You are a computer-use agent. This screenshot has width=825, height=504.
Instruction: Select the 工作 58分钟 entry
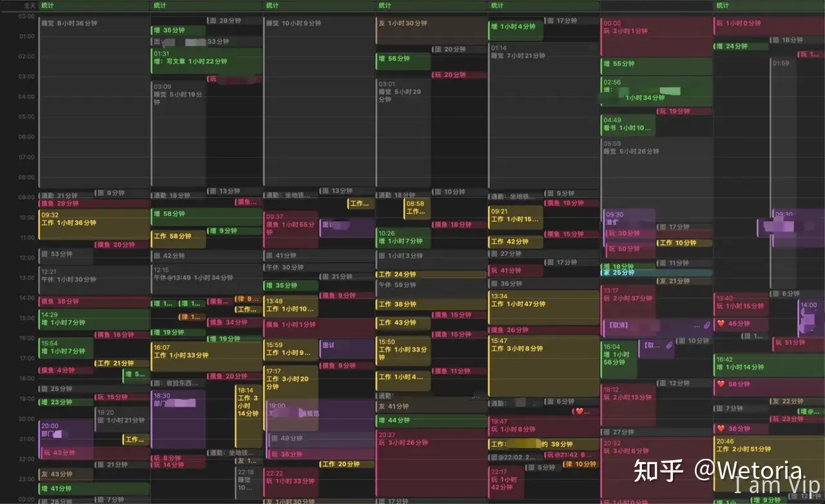(179, 238)
